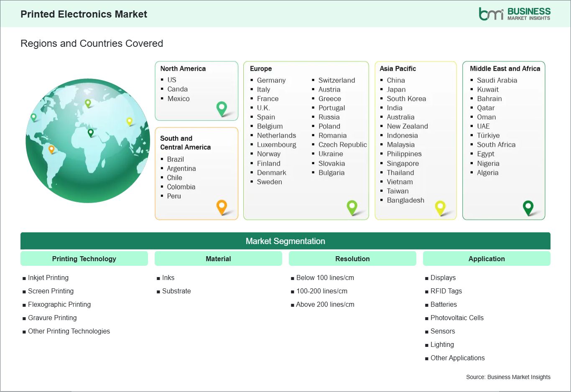The width and height of the screenshot is (571, 392).
Task: Click the green pin on the globe's left edge
Action: (x=34, y=117)
